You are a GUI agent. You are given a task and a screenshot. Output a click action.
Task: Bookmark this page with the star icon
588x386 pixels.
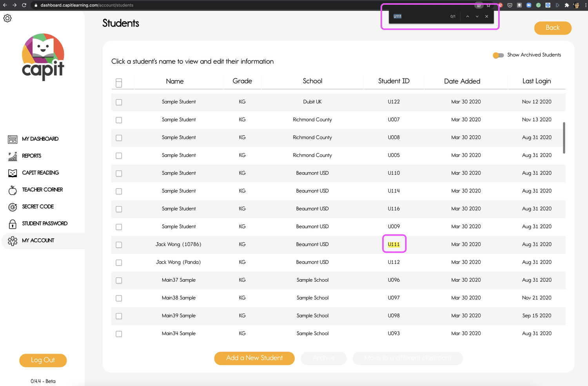pyautogui.click(x=488, y=5)
